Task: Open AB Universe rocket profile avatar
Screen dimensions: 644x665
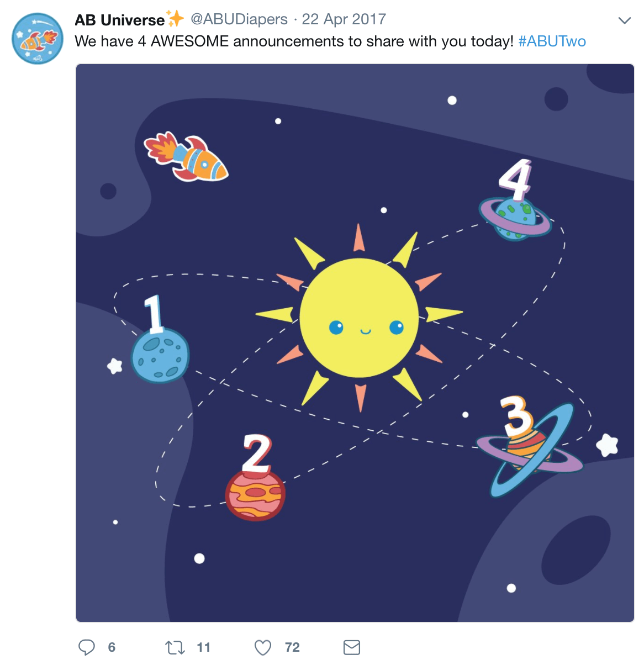Action: point(38,39)
